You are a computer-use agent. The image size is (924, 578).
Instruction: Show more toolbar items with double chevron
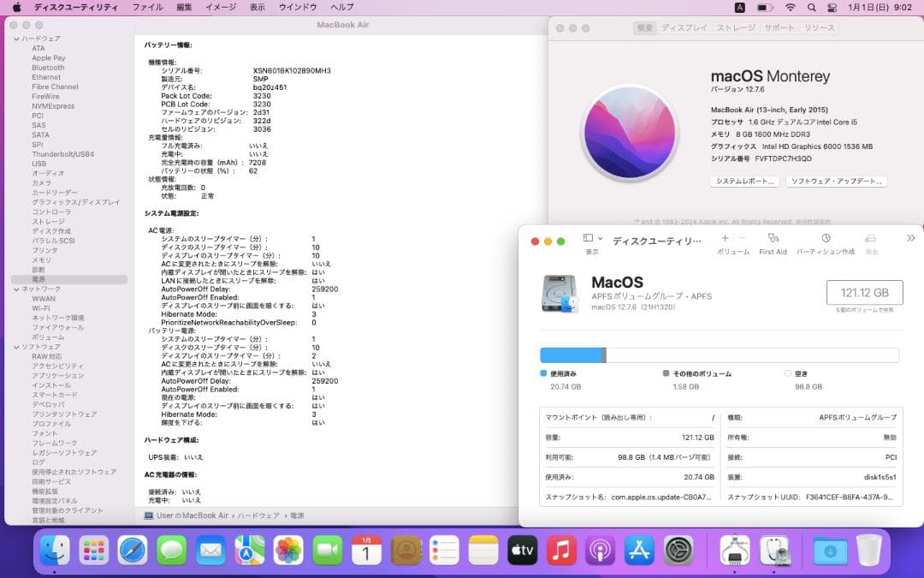pyautogui.click(x=910, y=238)
